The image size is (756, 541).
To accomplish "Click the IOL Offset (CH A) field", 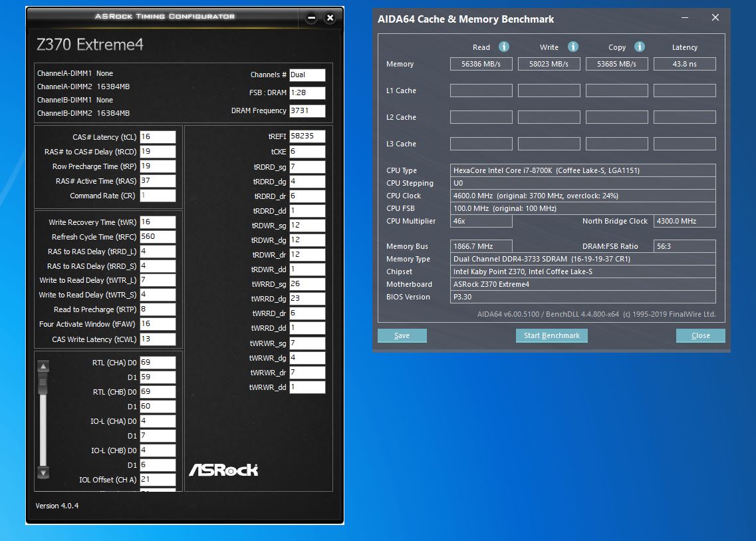I will [158, 479].
